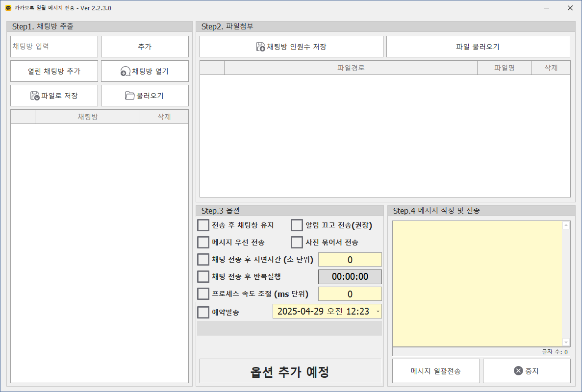Click message box scrollbar up arrow
The image size is (582, 392).
[566, 225]
